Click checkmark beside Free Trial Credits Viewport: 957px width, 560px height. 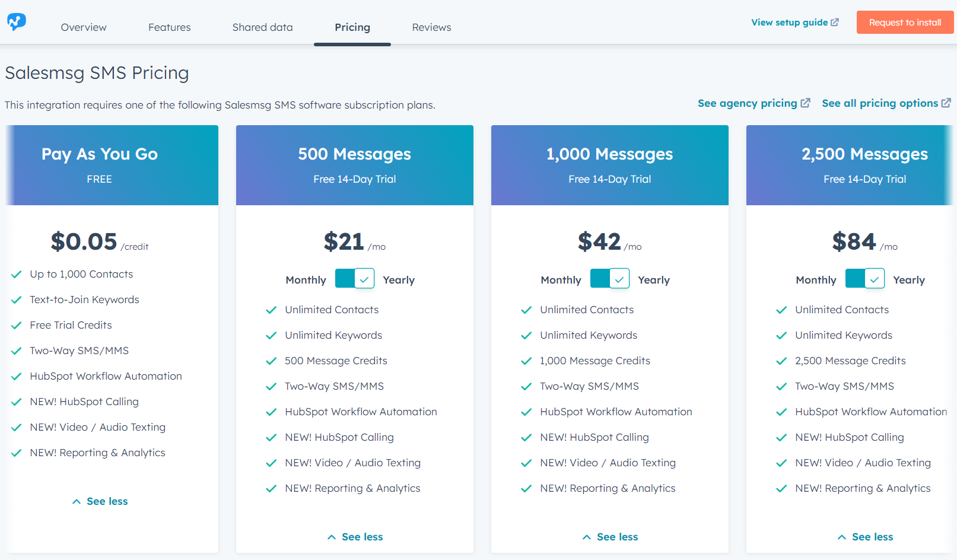click(17, 326)
